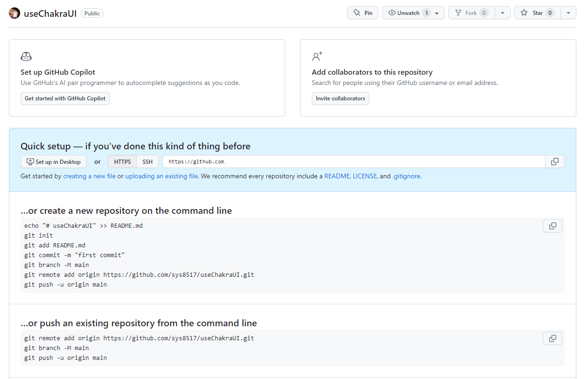Click Set up in Desktop

point(54,161)
